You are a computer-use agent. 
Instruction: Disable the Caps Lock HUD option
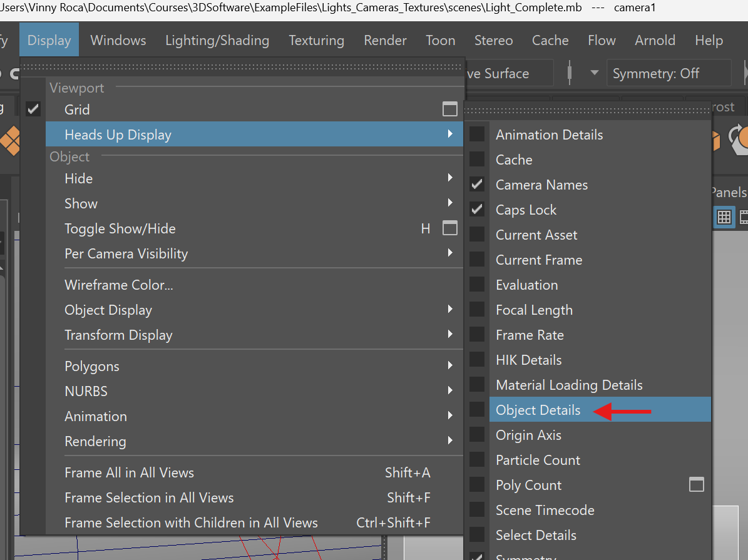point(477,210)
